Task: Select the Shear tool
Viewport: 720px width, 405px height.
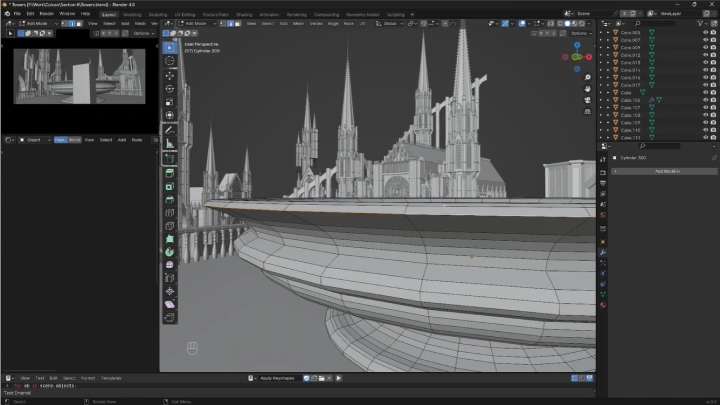Action: coord(169,304)
